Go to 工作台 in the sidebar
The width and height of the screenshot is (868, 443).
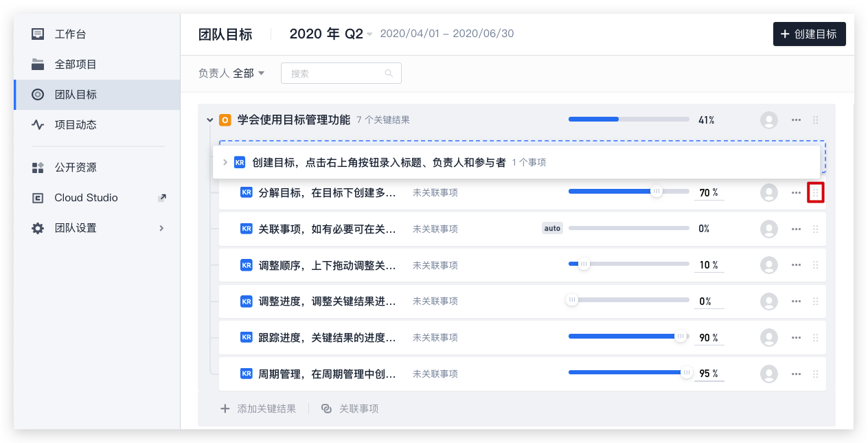point(70,34)
